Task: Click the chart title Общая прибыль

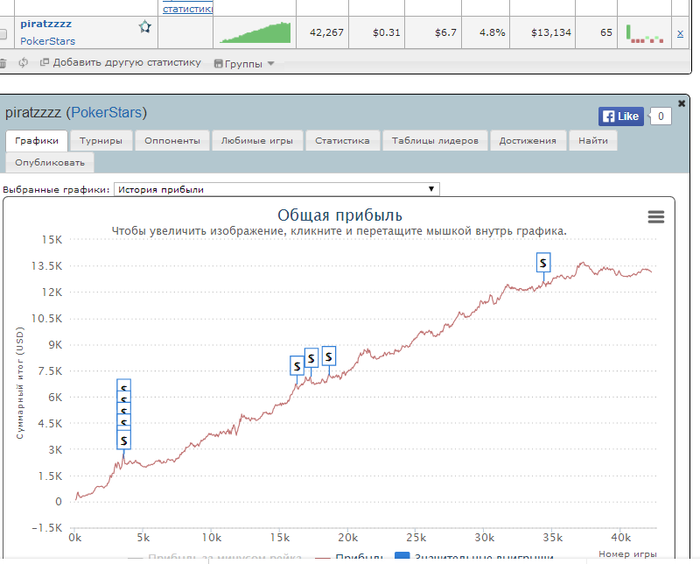Action: click(x=340, y=215)
